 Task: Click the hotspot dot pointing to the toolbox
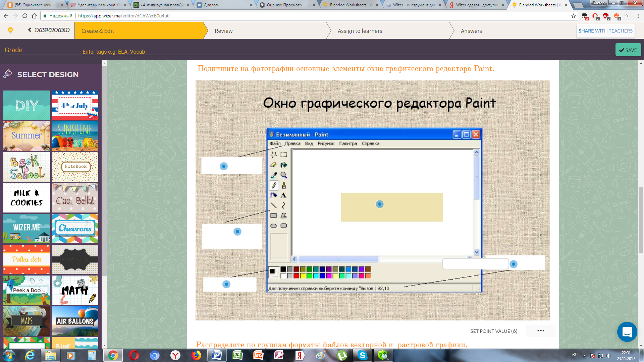coord(237,232)
